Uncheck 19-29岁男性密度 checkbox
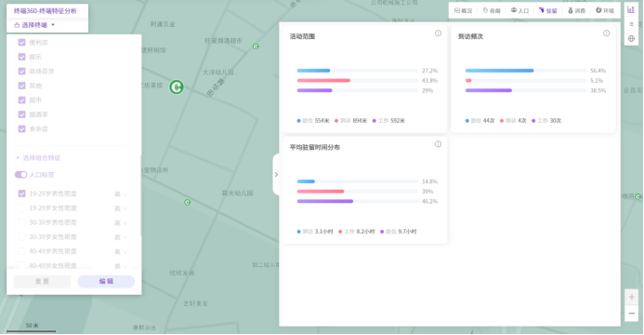Image resolution: width=644 pixels, height=335 pixels. click(x=21, y=194)
